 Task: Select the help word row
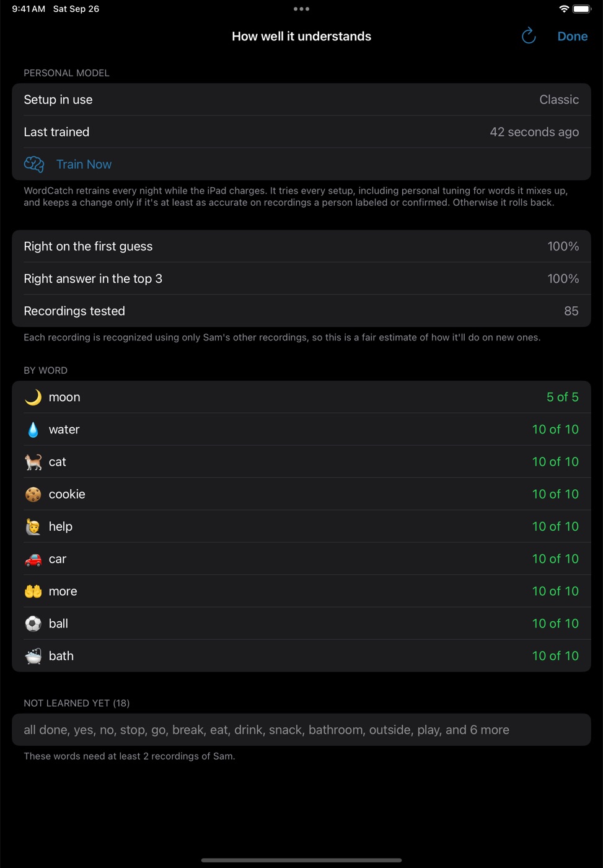(301, 526)
